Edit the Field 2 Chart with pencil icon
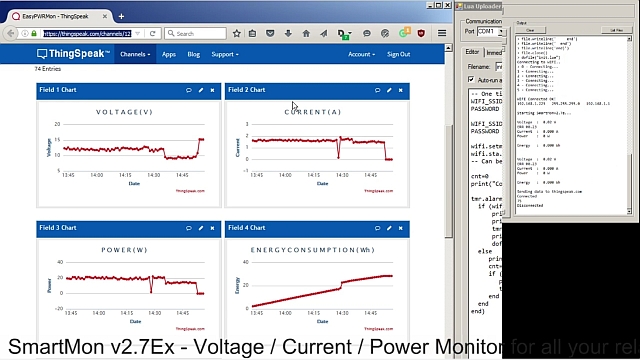This screenshot has width=640, height=360. [389, 90]
